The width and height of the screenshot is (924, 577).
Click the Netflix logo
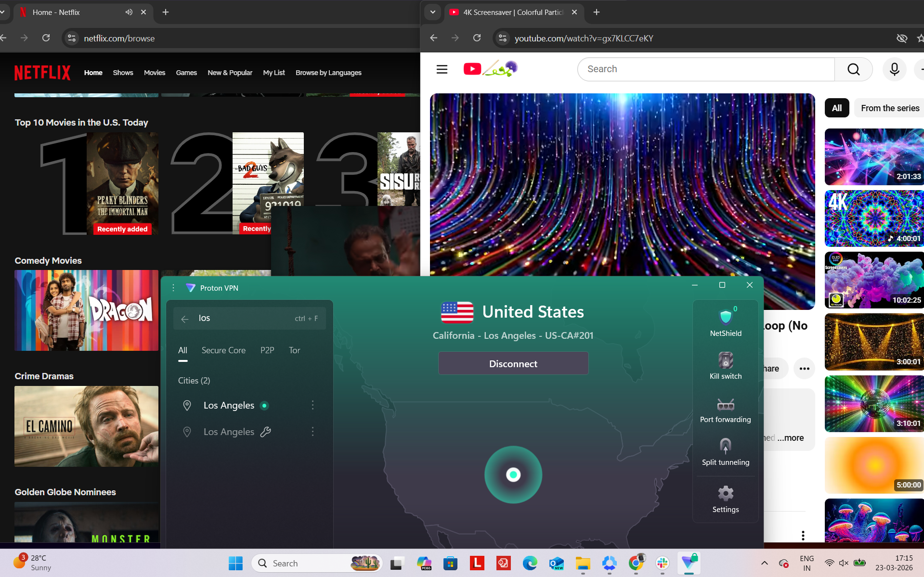coord(42,73)
